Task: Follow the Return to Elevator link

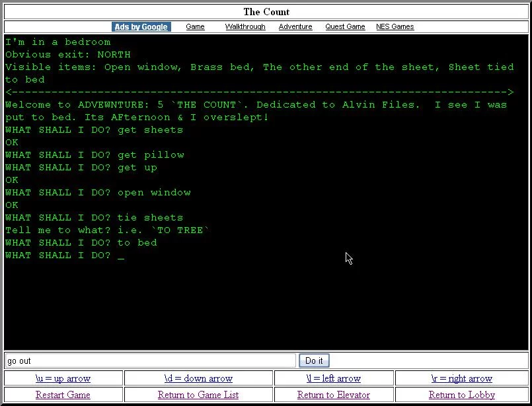Action: pos(334,395)
